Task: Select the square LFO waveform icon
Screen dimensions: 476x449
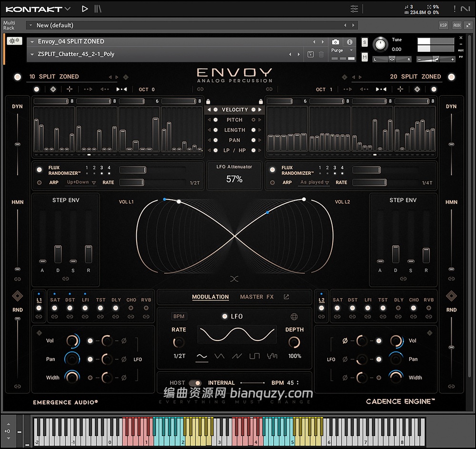Action: click(x=254, y=356)
